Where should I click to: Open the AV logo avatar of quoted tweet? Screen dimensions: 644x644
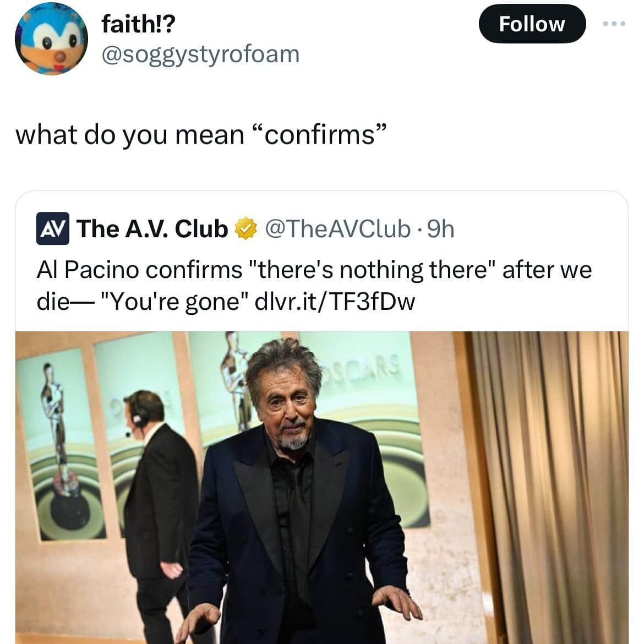[53, 228]
